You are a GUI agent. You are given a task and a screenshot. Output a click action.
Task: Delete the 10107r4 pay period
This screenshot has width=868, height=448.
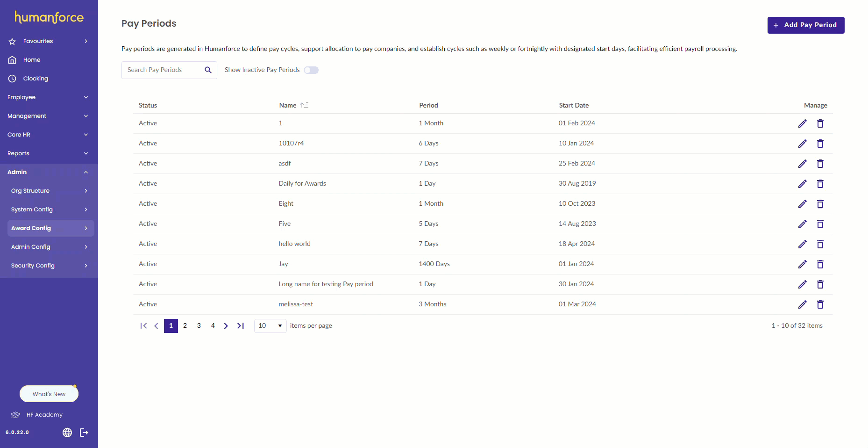tap(820, 144)
